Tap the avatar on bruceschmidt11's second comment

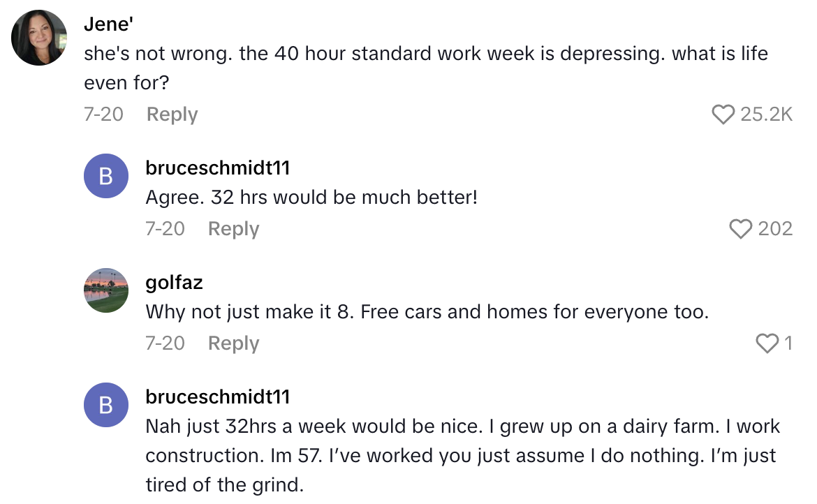click(x=106, y=404)
